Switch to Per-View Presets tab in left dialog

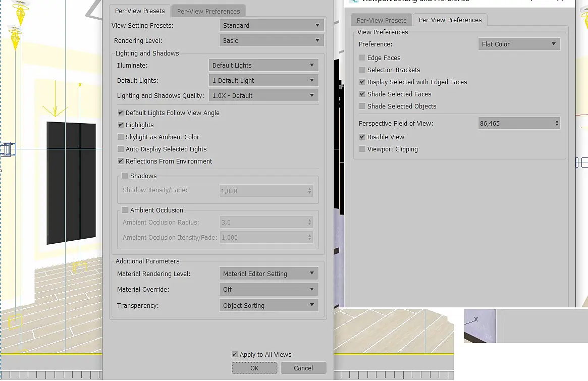point(140,11)
